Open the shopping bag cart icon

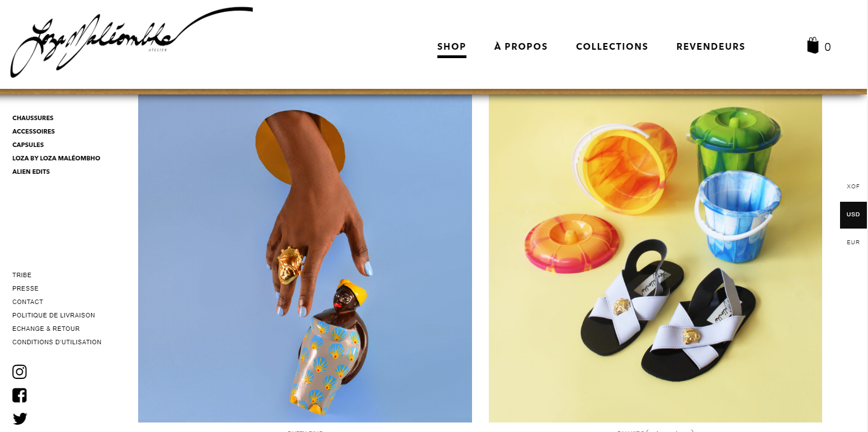pyautogui.click(x=813, y=46)
